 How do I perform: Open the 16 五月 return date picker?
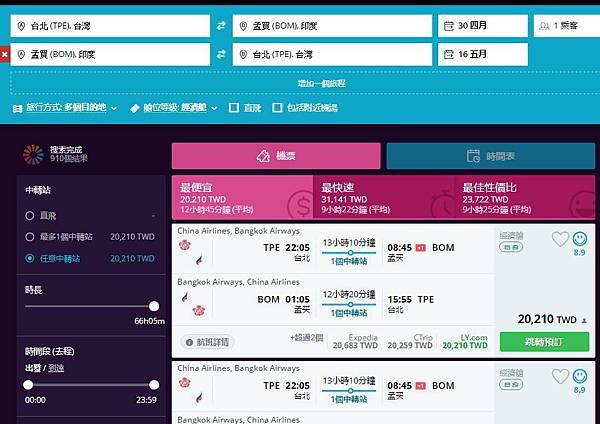[483, 54]
